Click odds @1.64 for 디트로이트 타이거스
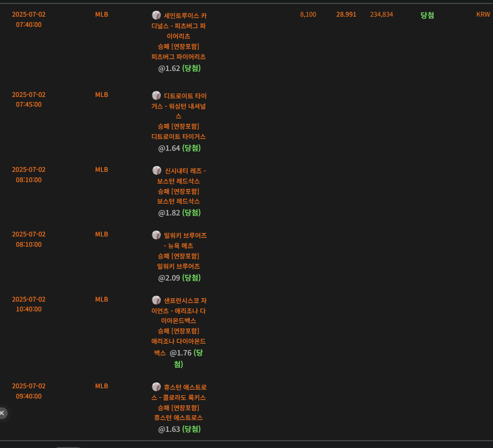 tap(169, 148)
